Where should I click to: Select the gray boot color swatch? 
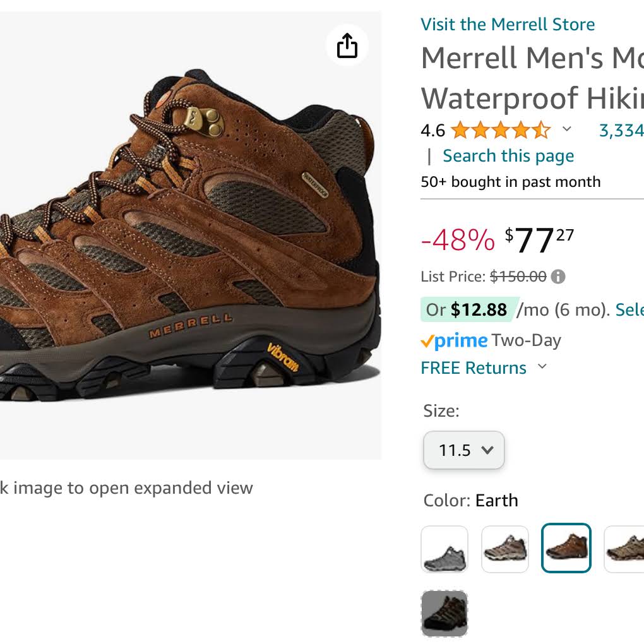coord(444,549)
